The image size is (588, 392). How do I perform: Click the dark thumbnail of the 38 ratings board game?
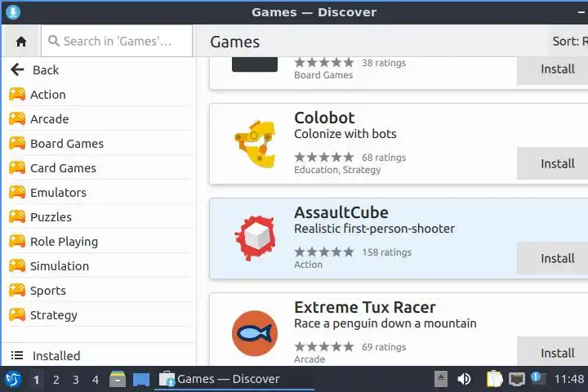click(255, 65)
